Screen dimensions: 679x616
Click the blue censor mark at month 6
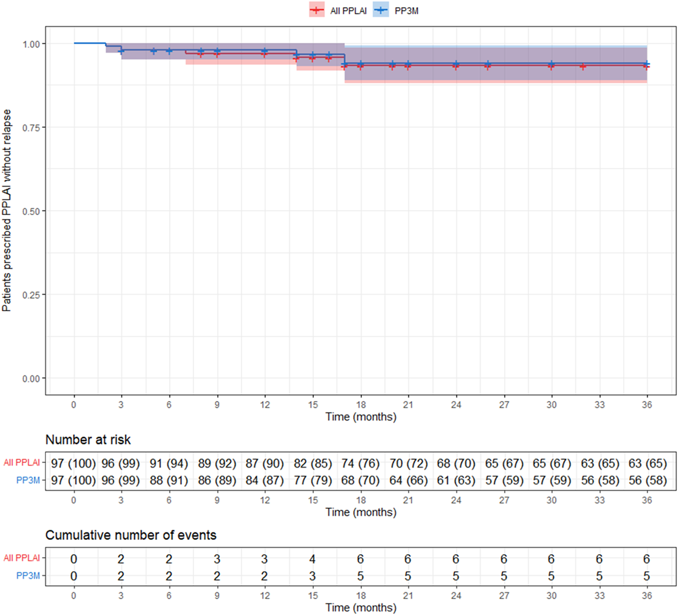pos(169,51)
